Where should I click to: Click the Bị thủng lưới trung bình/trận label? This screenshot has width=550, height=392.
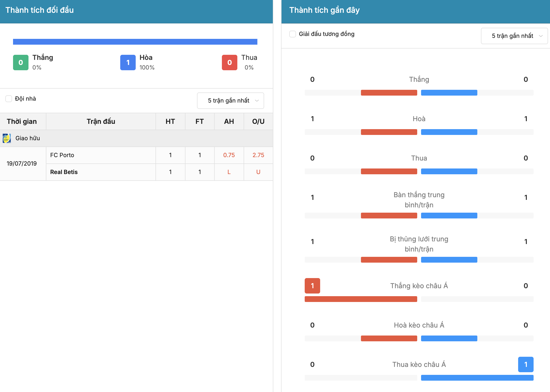click(x=419, y=244)
